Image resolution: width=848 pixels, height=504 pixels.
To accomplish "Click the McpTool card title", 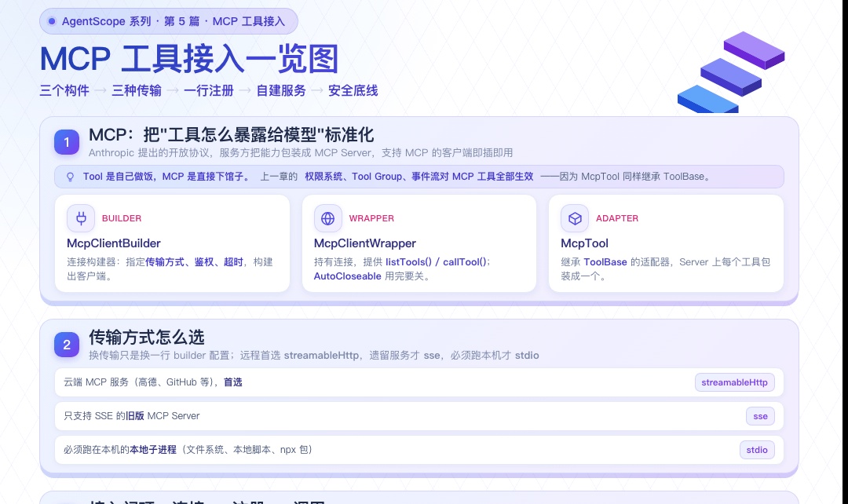I will pyautogui.click(x=585, y=243).
